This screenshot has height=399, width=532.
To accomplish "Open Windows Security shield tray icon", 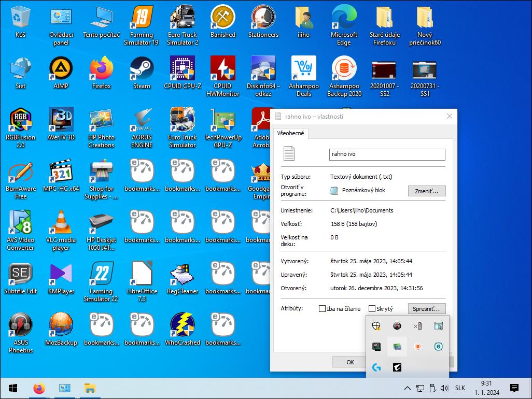I will coord(376,326).
